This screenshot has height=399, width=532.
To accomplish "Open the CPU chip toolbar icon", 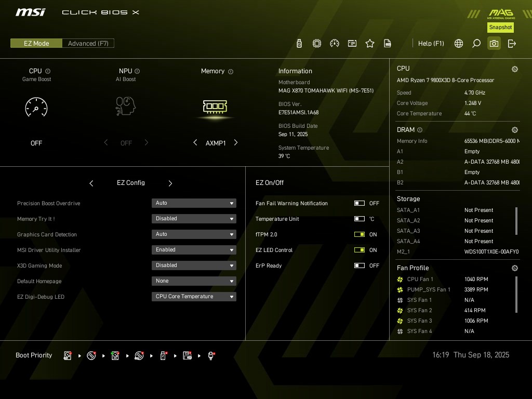I will pyautogui.click(x=316, y=44).
